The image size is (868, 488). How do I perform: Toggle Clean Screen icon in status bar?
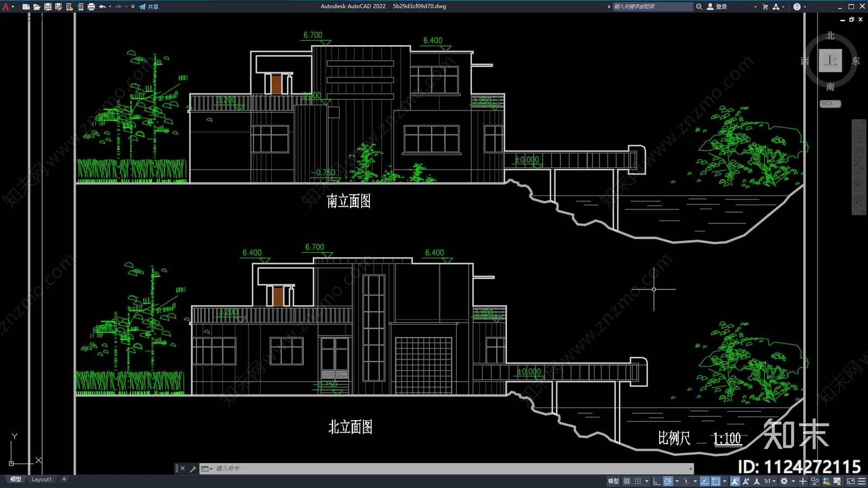point(851,481)
